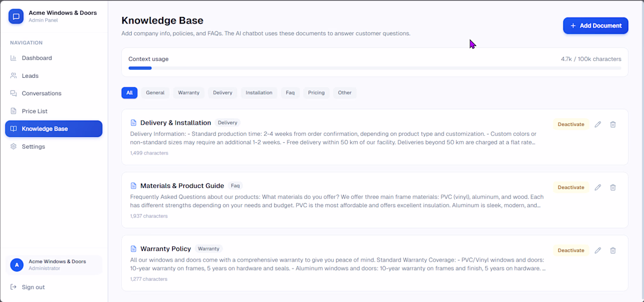Viewport: 644px width, 302px height.
Task: Click the Acme chat logo icon
Action: (x=16, y=16)
